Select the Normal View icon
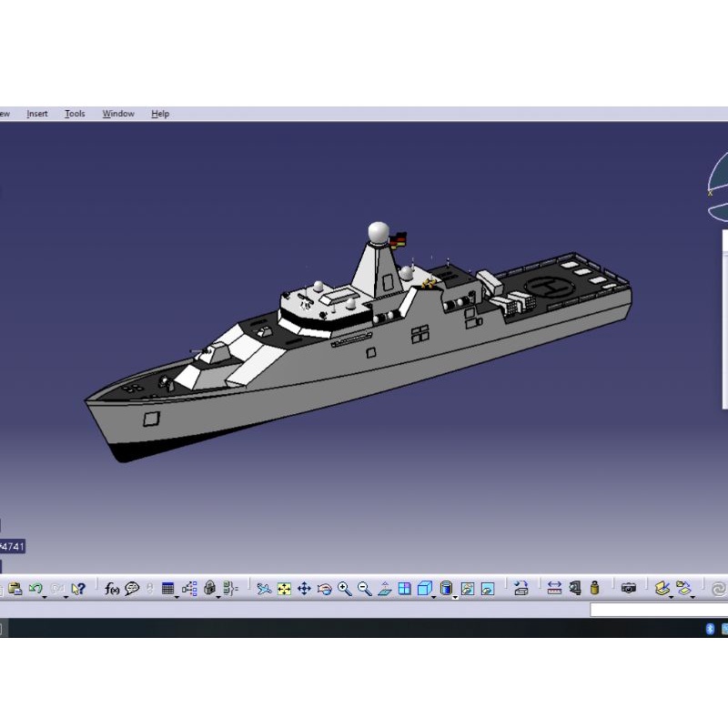 tap(384, 588)
